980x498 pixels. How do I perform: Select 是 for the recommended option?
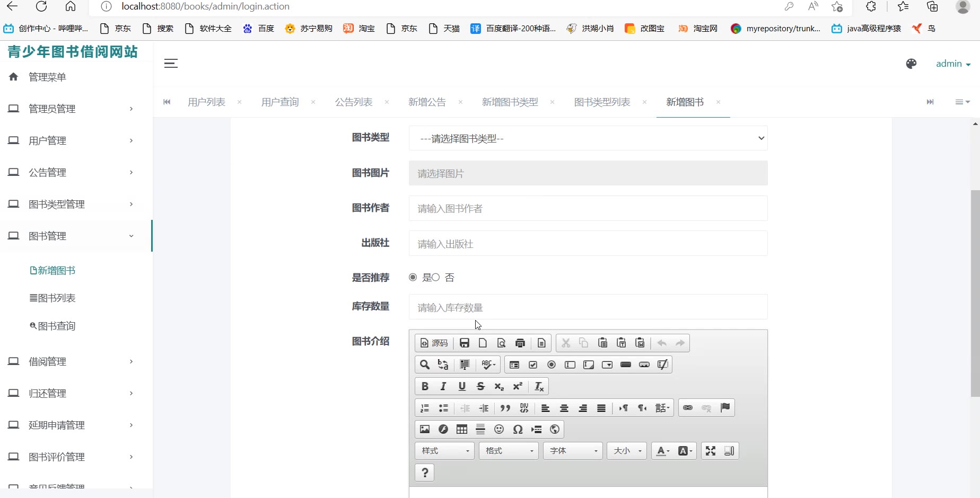pyautogui.click(x=413, y=277)
